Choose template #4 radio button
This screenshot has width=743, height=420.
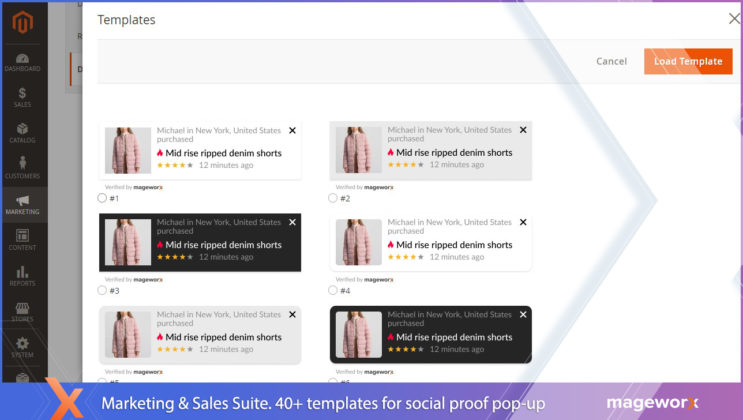pyautogui.click(x=333, y=290)
